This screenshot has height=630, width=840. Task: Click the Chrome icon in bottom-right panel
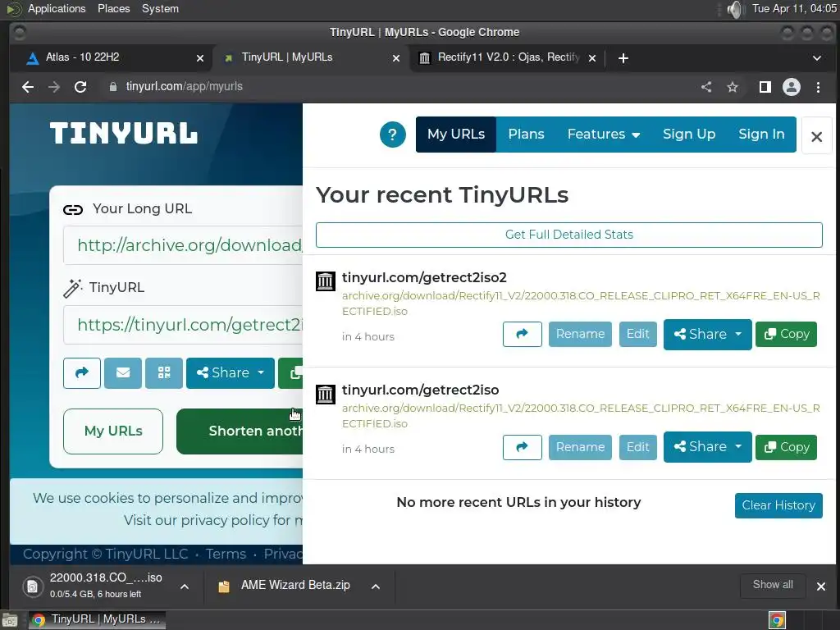pyautogui.click(x=777, y=620)
